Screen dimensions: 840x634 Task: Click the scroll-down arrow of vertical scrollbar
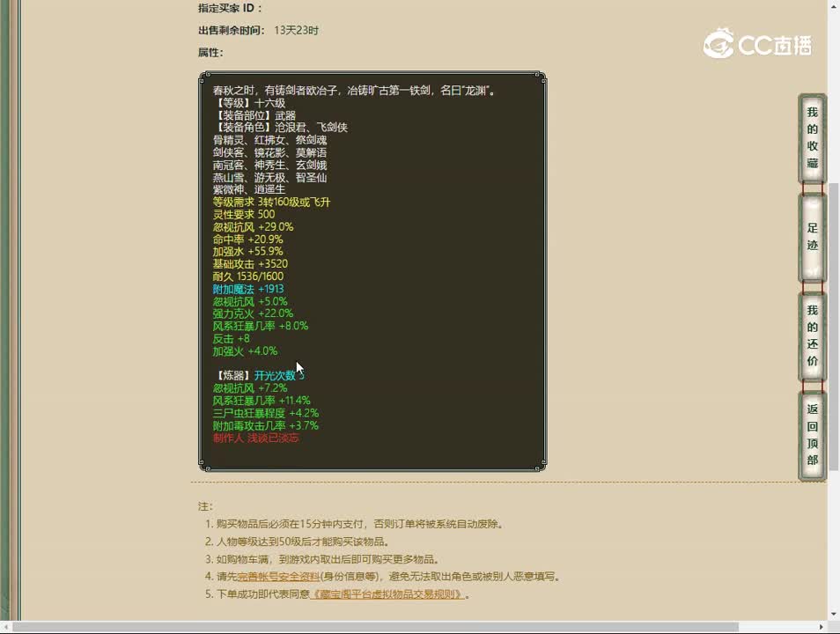pos(834,614)
